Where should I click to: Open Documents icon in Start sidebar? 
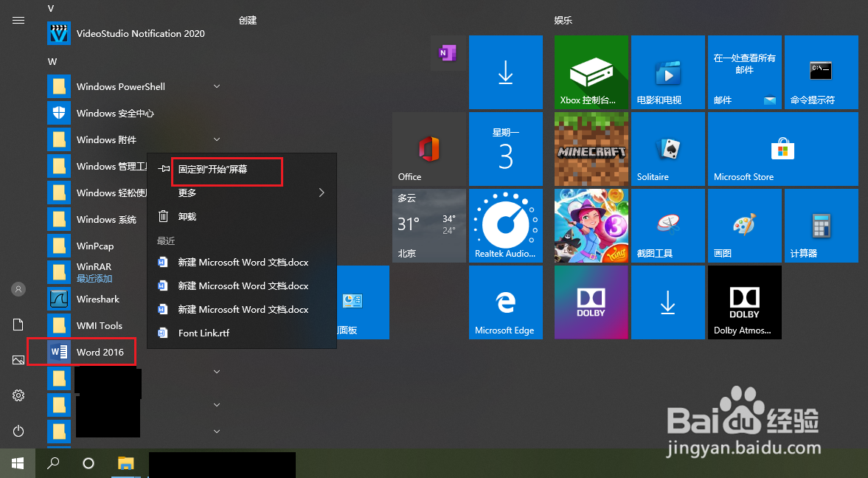point(18,325)
